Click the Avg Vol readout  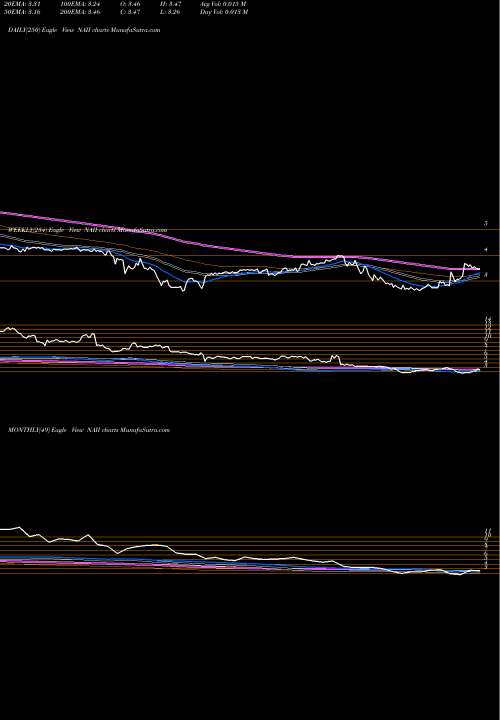pyautogui.click(x=223, y=4)
